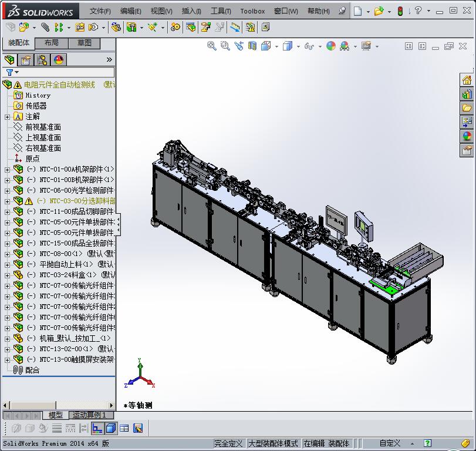This screenshot has width=476, height=451.
Task: Select the Zoom to Fit tool
Action: [x=212, y=46]
